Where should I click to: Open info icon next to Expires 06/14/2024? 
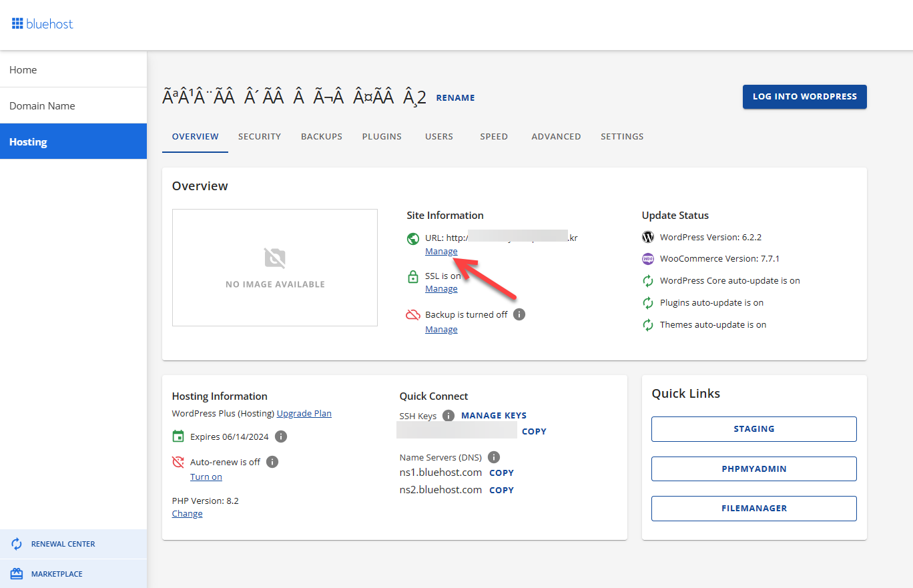pyautogui.click(x=281, y=436)
